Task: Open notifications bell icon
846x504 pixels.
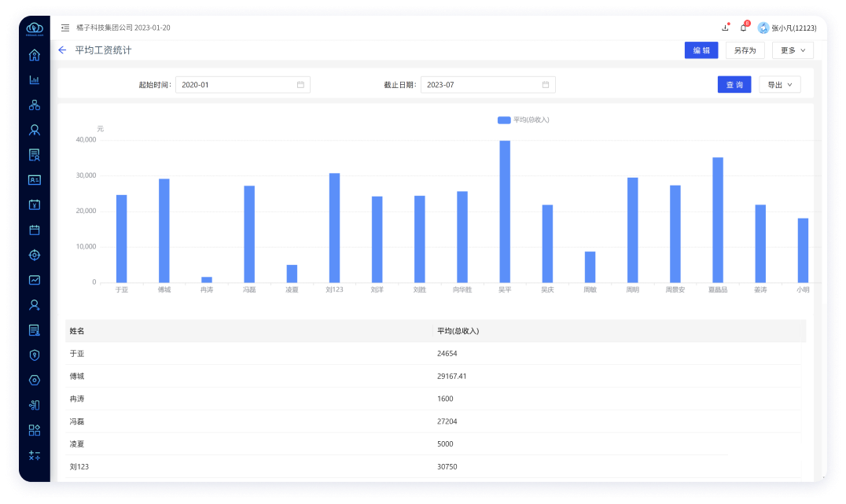Action: coord(744,28)
